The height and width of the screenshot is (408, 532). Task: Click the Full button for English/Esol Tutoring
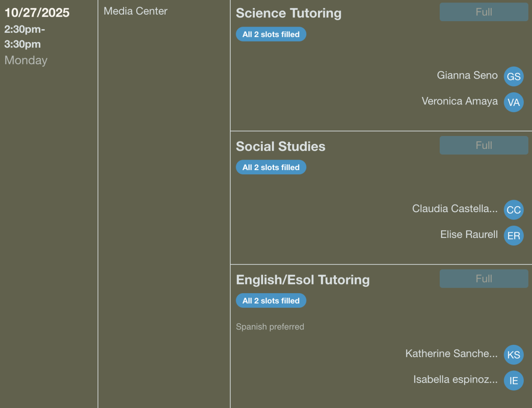(484, 279)
